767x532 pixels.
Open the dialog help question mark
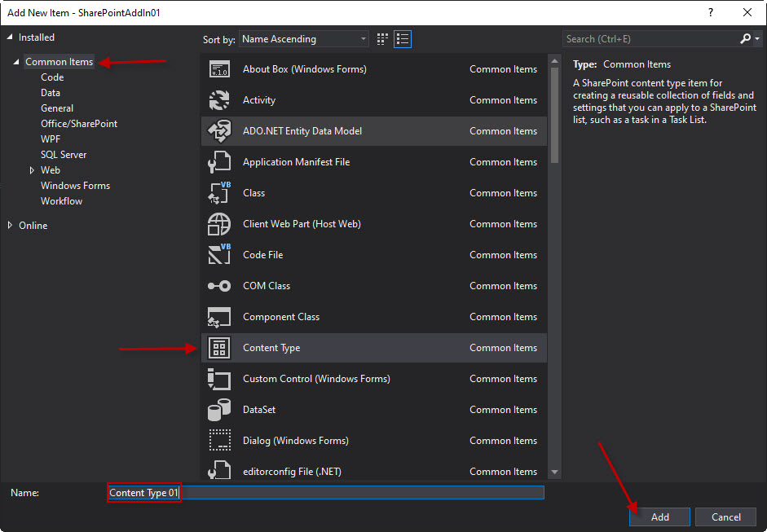(x=711, y=13)
